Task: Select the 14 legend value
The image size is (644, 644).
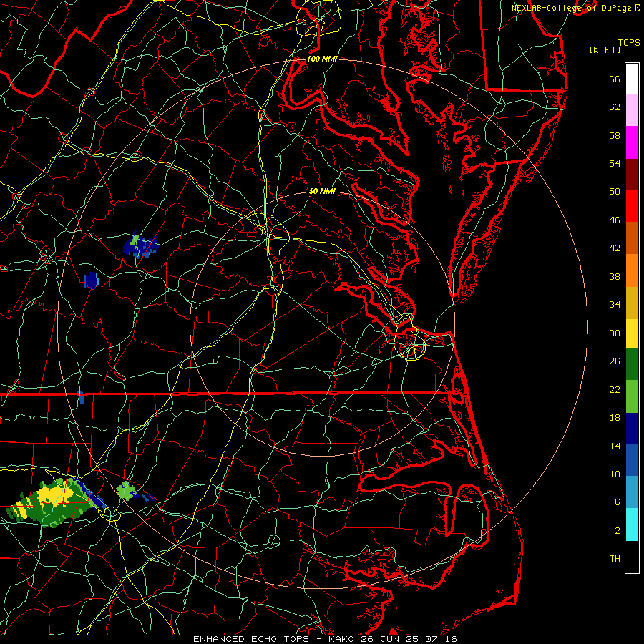Action: 615,446
